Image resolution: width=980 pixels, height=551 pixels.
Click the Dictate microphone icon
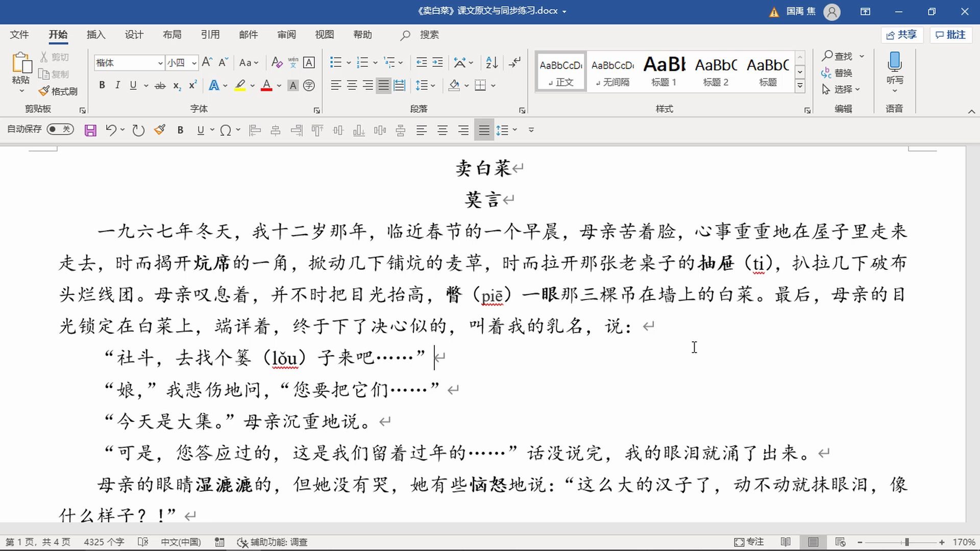pyautogui.click(x=894, y=62)
